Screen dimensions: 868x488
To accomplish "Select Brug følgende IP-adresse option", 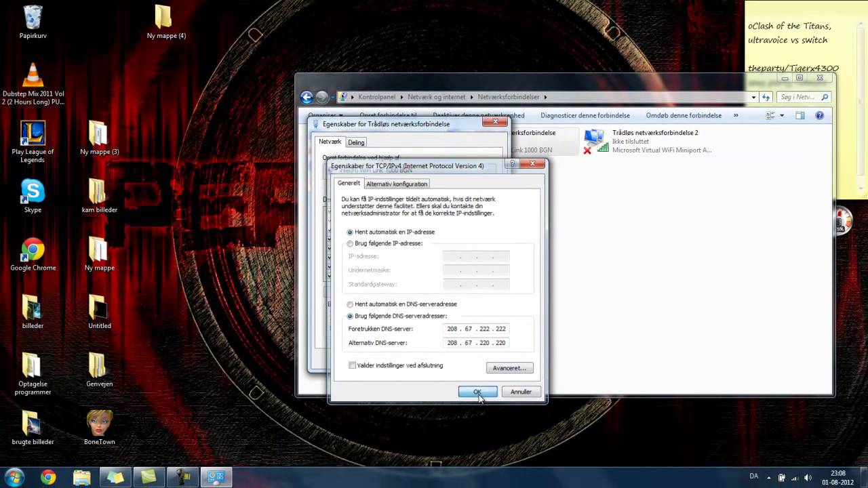I will click(384, 243).
